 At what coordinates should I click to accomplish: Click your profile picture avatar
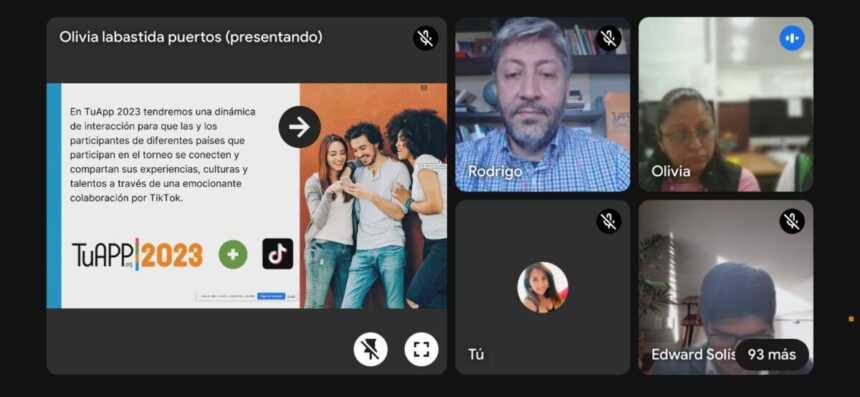[x=542, y=287]
